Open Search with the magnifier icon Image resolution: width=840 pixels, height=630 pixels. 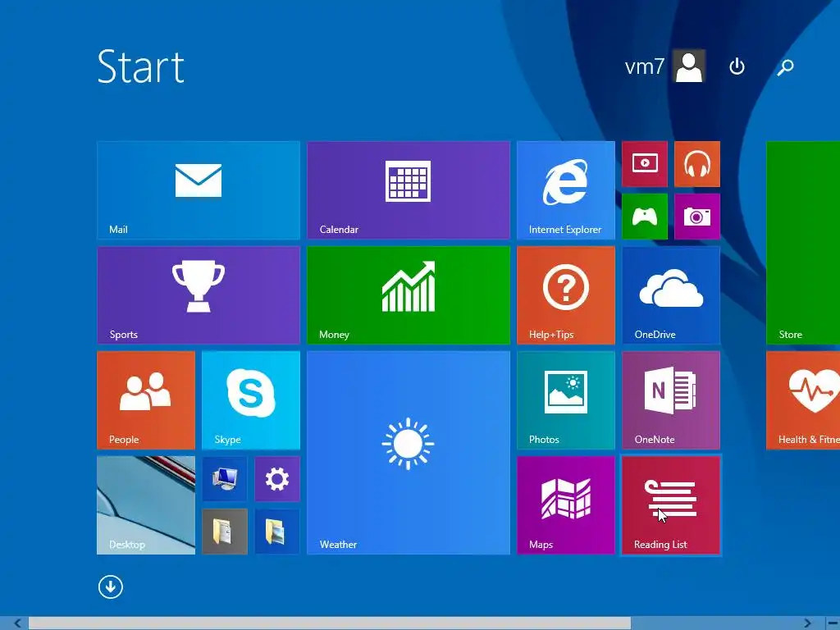pos(785,66)
